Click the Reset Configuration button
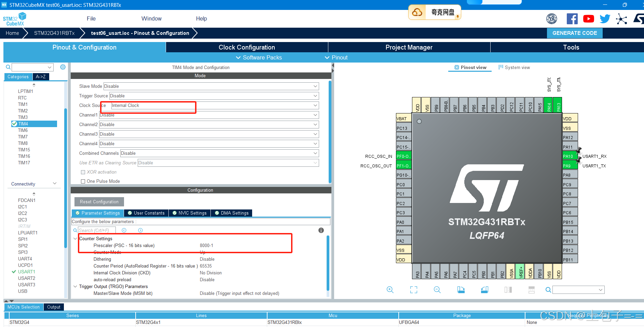Viewport: 644px width, 327px height. pos(99,202)
